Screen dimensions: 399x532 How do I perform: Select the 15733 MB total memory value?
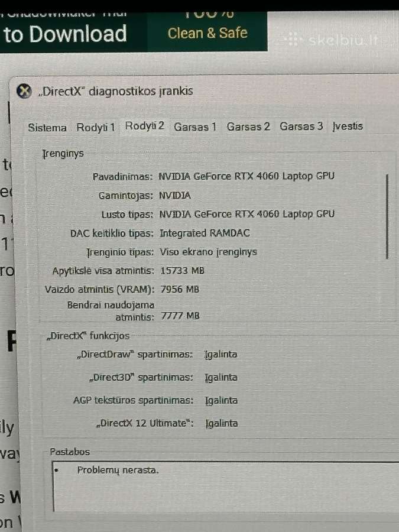point(182,271)
